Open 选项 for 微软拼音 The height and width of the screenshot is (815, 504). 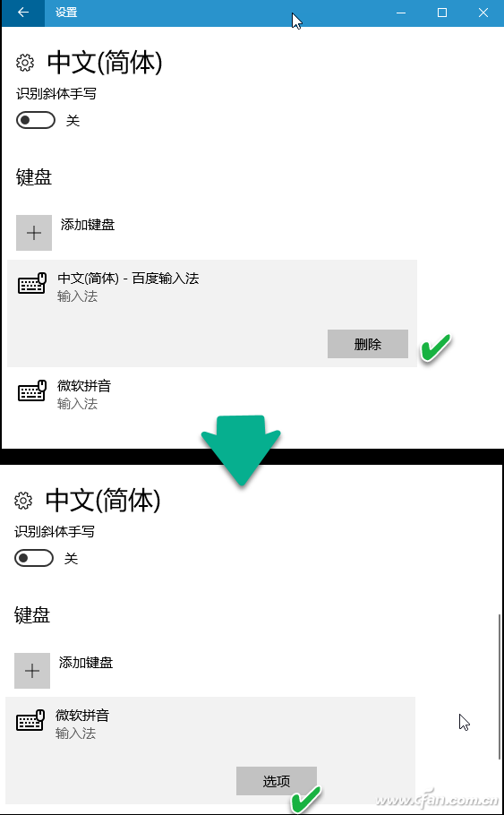tap(277, 781)
